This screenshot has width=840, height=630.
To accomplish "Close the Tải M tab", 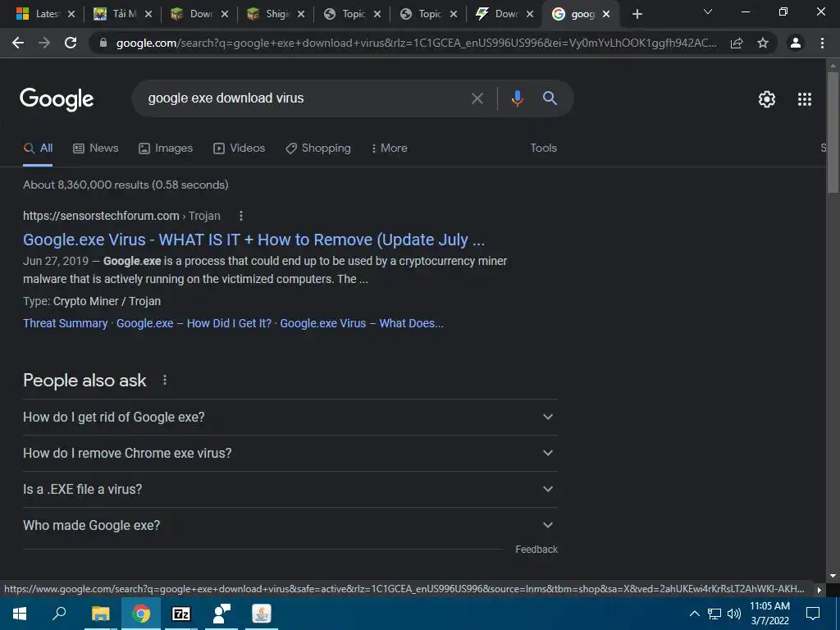I will 148,14.
